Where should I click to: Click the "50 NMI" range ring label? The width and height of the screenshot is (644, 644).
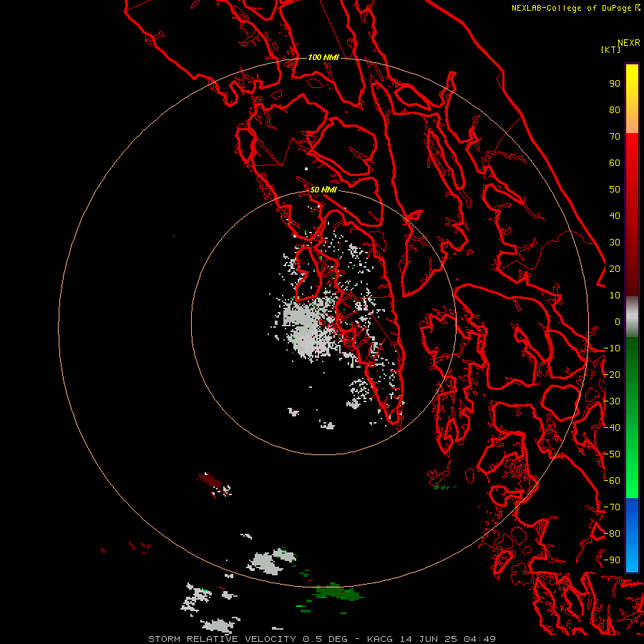pyautogui.click(x=323, y=190)
